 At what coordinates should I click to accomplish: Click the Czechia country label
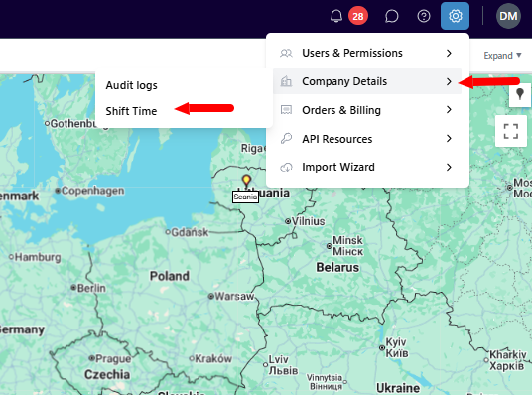click(x=107, y=374)
